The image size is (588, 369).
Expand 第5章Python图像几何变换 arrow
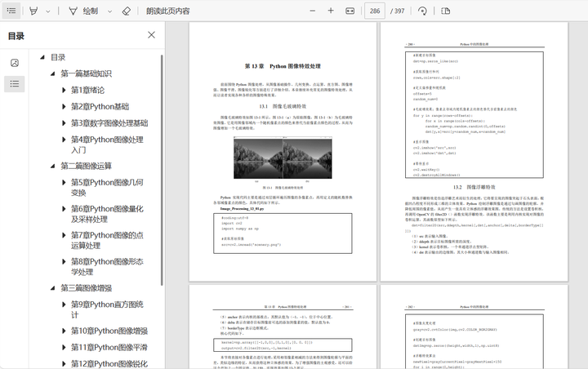[64, 182]
